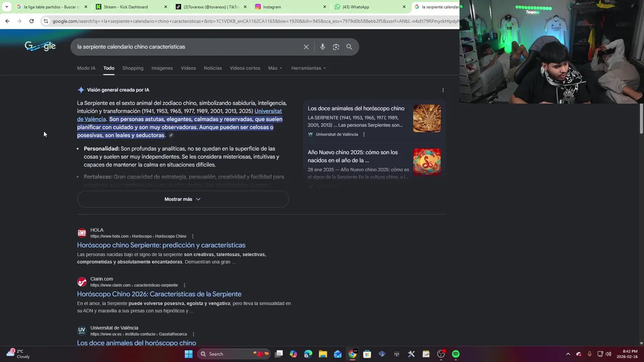Select the Noticias results tab
This screenshot has height=362, width=644.
click(x=213, y=68)
